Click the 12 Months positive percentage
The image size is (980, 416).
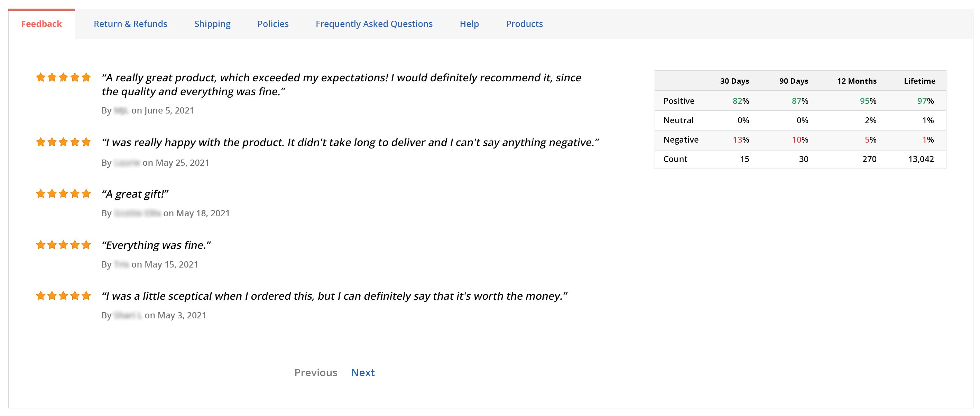click(x=868, y=101)
